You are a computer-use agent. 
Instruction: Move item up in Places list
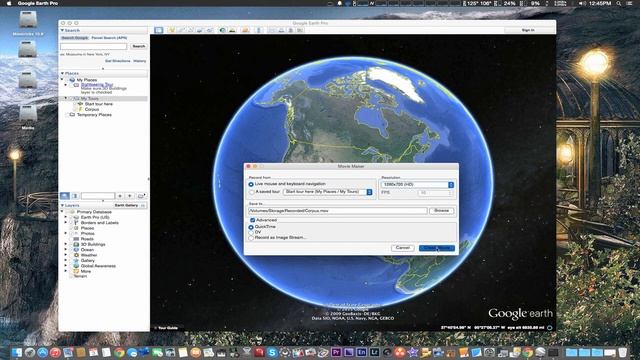pos(120,196)
